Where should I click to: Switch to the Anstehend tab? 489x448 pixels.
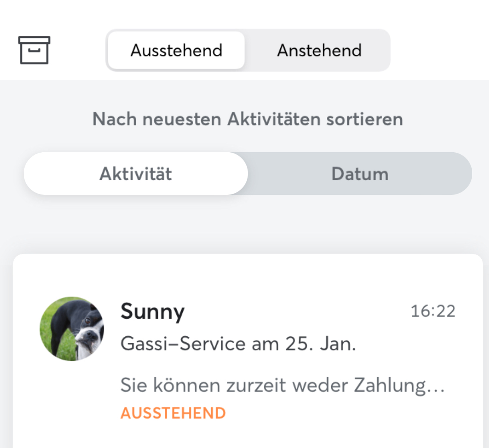click(319, 50)
